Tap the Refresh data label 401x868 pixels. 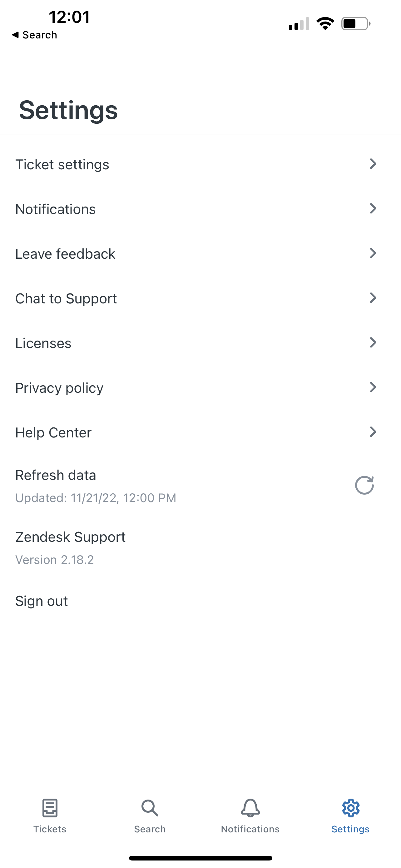click(x=56, y=475)
